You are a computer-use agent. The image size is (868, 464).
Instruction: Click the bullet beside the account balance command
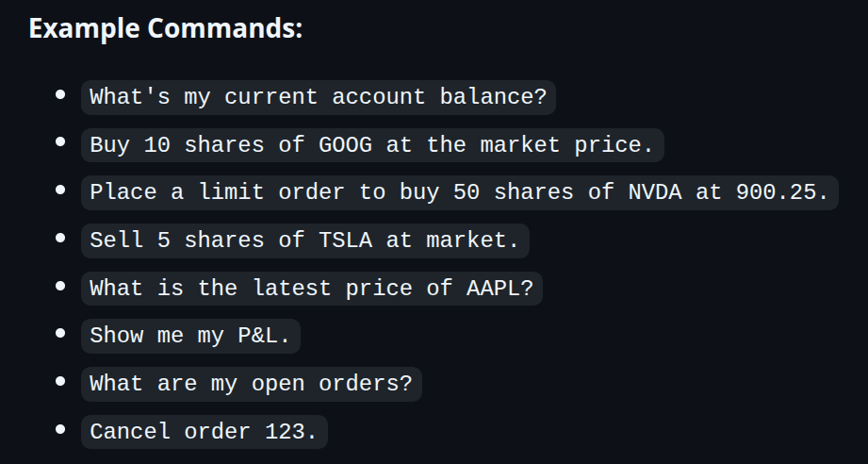tap(60, 94)
